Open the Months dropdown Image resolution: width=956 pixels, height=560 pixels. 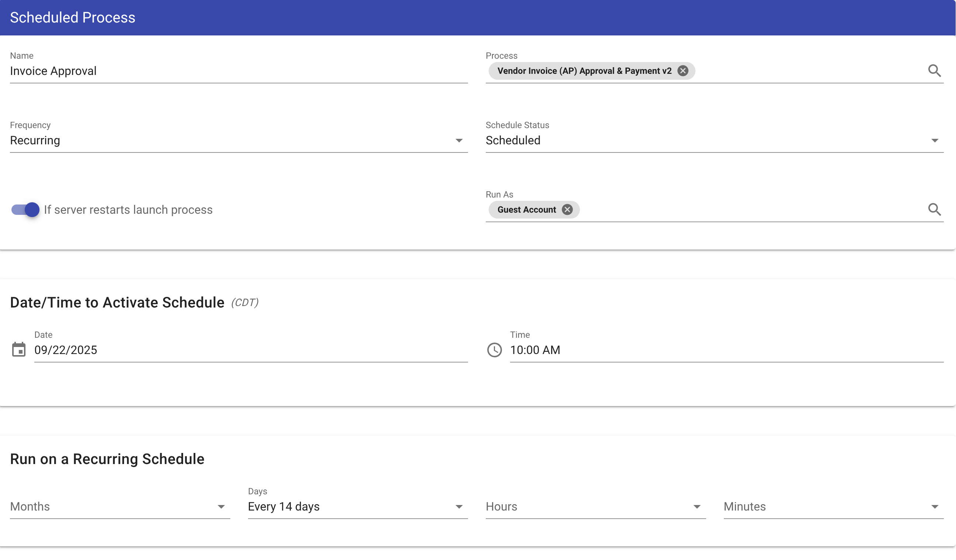coord(221,506)
